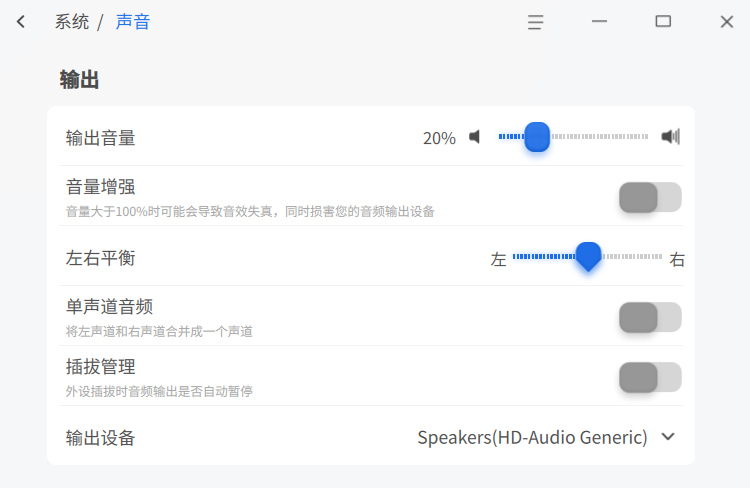Viewport: 750px width, 488px height.
Task: Click the 输出设备 label
Action: point(100,438)
